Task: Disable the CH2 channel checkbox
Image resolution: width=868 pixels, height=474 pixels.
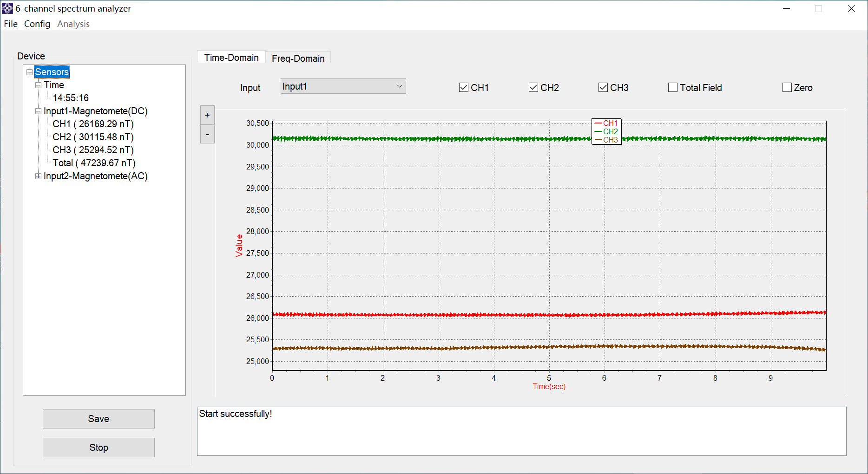Action: pos(533,88)
